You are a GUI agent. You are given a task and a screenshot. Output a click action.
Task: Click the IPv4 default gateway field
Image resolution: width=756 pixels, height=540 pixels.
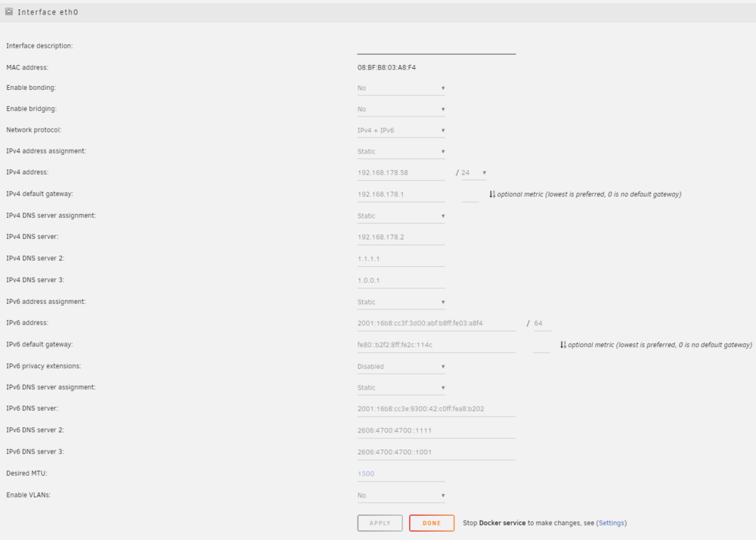click(401, 195)
